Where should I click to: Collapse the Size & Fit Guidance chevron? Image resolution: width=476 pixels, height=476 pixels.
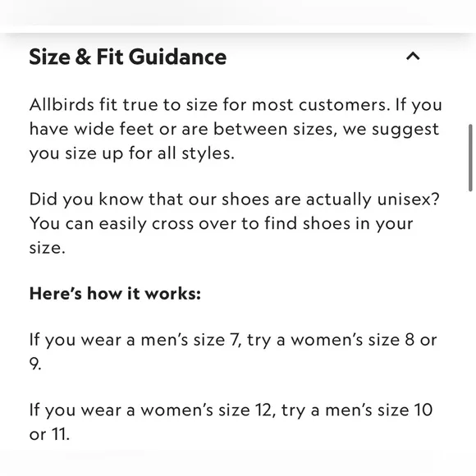(x=413, y=56)
